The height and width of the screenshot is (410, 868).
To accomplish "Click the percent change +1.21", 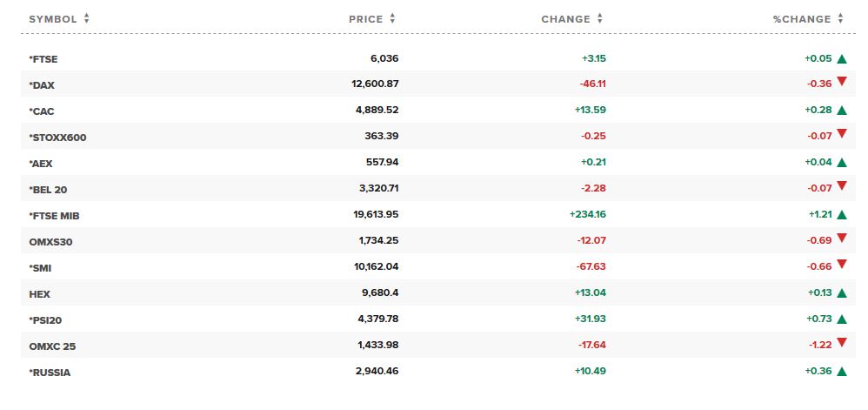I will click(820, 214).
